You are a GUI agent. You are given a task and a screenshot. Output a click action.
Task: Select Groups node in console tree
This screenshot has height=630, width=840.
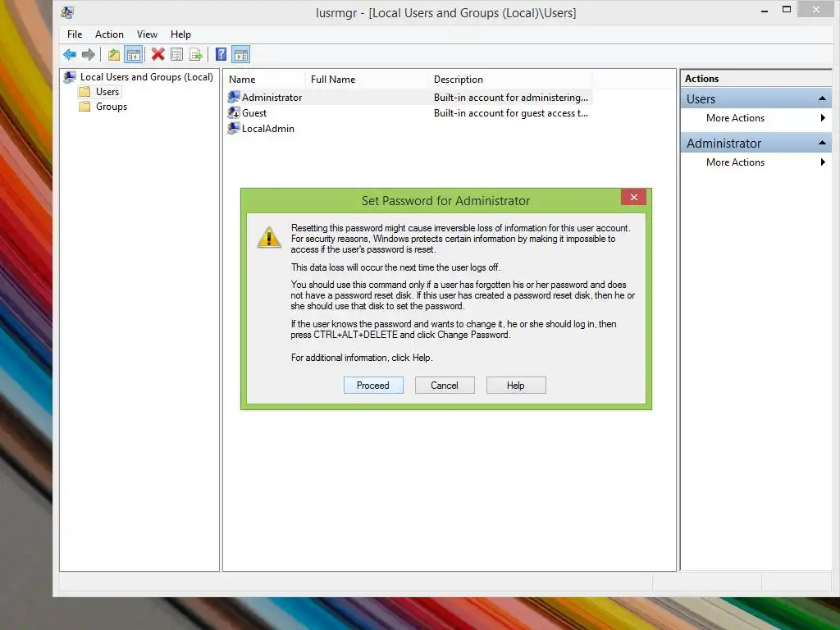112,106
